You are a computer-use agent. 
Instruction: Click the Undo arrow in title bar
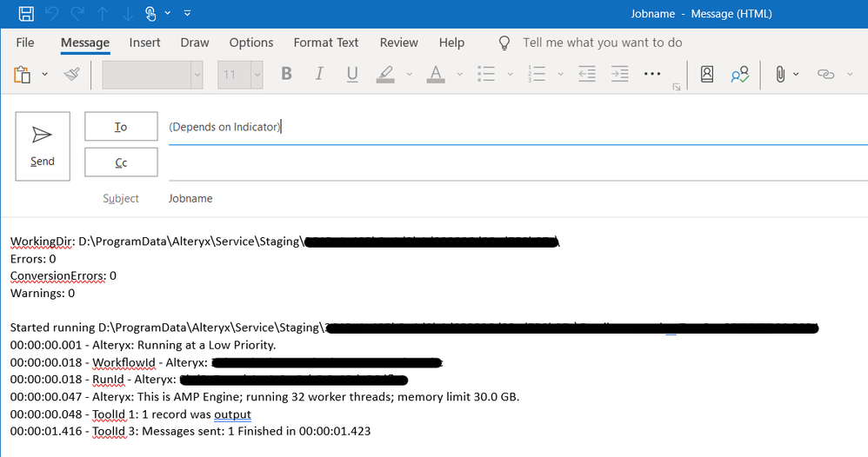(52, 13)
